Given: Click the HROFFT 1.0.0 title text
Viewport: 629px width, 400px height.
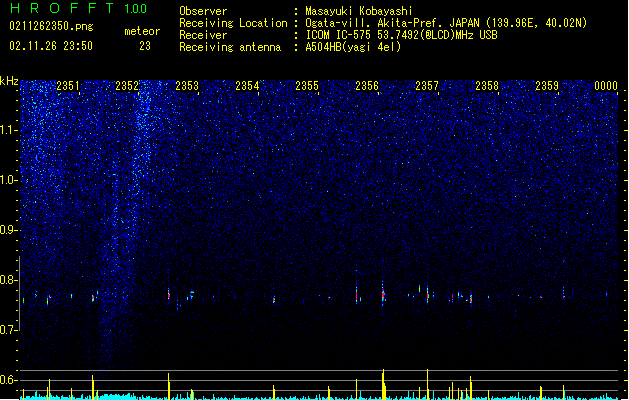Looking at the screenshot, I should coord(78,8).
